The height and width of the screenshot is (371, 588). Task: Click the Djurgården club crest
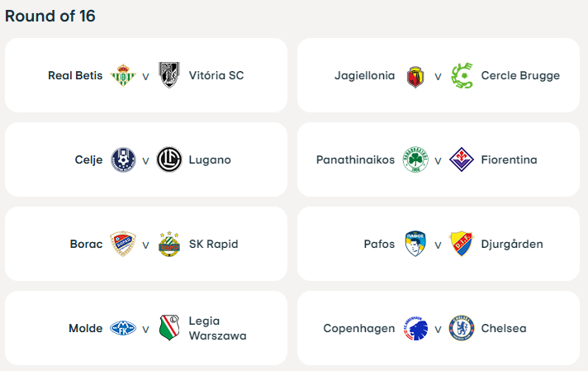pos(462,244)
